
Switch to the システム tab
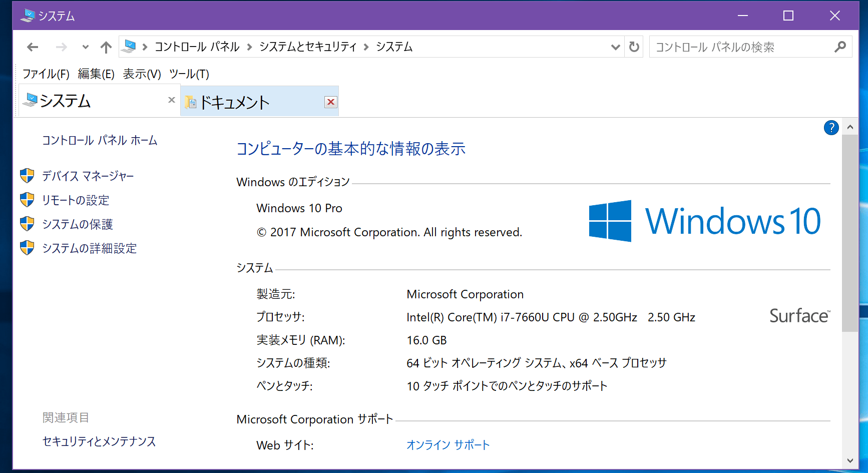[x=99, y=101]
